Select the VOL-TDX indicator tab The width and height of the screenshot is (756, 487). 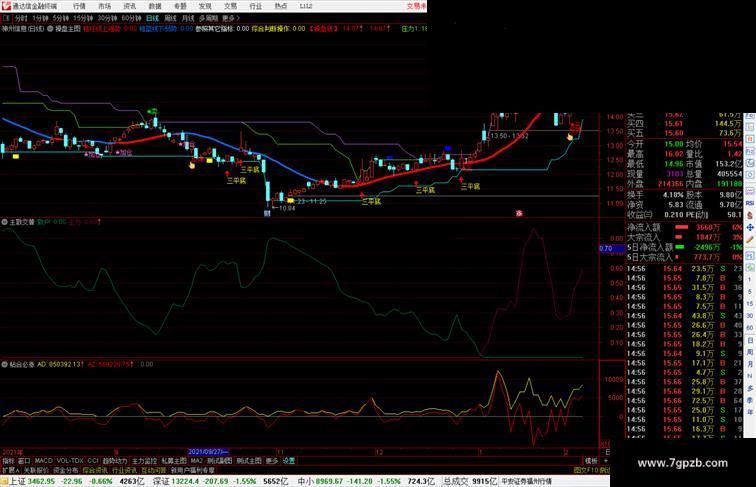pyautogui.click(x=70, y=461)
